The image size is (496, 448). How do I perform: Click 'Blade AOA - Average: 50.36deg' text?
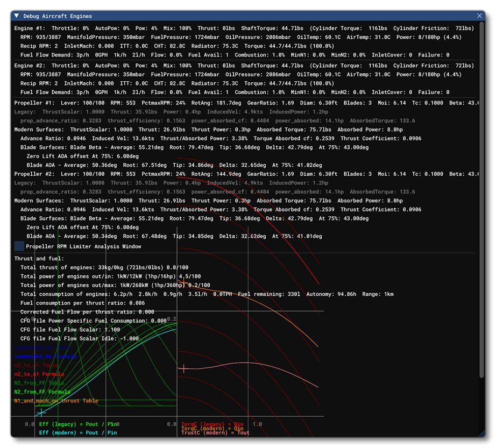72,165
